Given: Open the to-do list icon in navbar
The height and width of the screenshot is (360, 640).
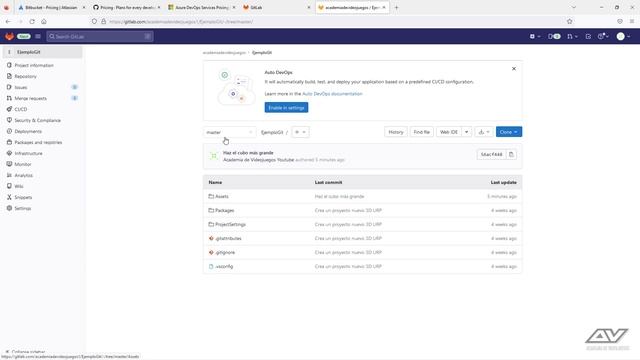Looking at the screenshot, I should tap(588, 36).
